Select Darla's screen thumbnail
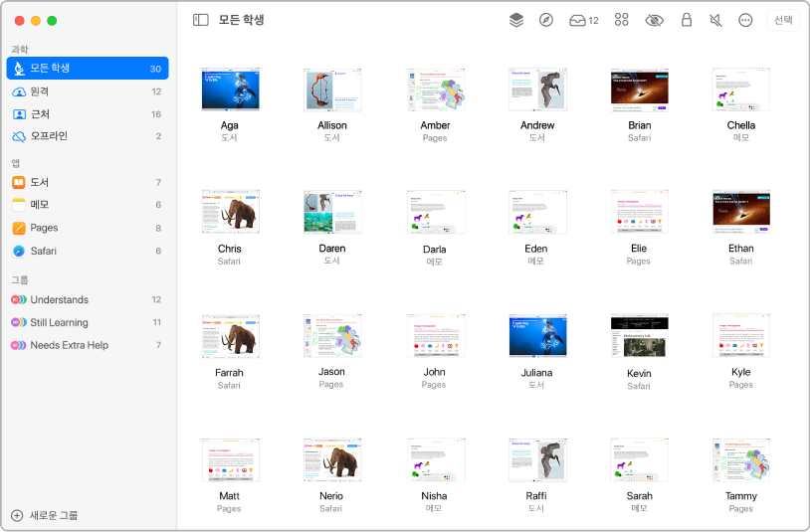810x532 pixels. (436, 212)
